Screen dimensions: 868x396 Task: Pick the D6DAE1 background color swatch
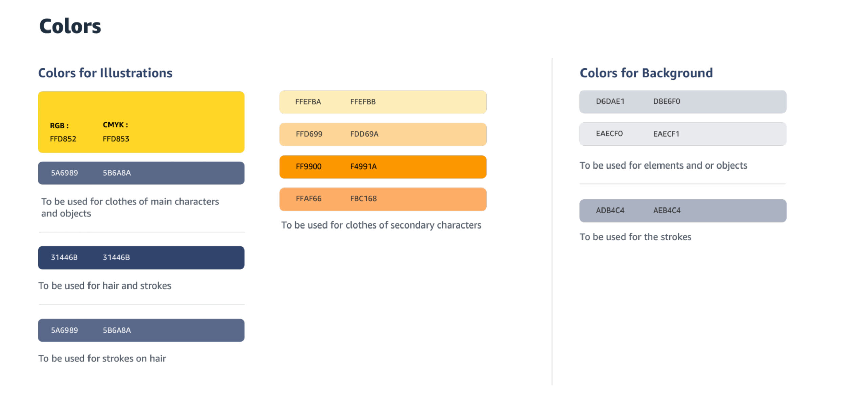(683, 101)
